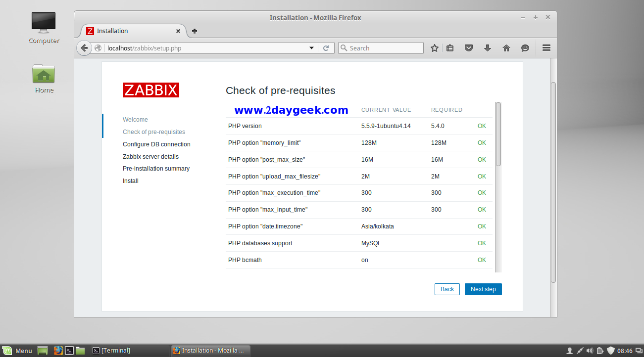Click the REQUIRED column header
The height and width of the screenshot is (357, 644).
[446, 110]
